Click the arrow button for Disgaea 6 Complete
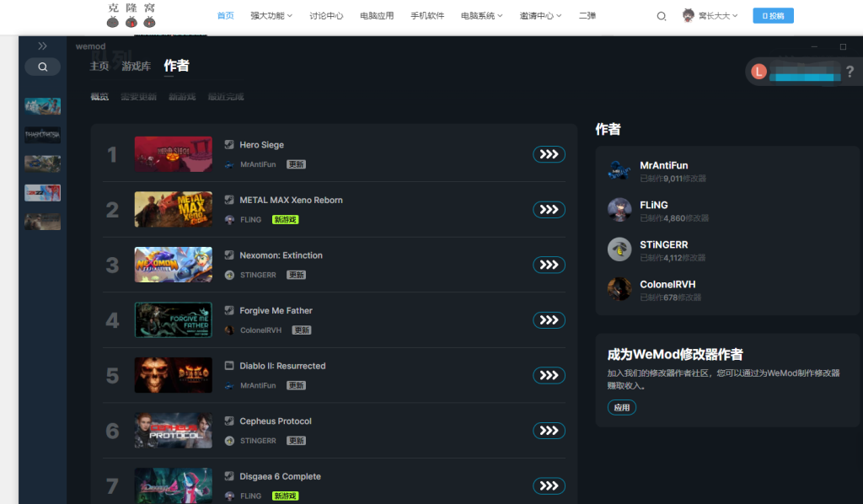The image size is (863, 504). click(x=549, y=485)
